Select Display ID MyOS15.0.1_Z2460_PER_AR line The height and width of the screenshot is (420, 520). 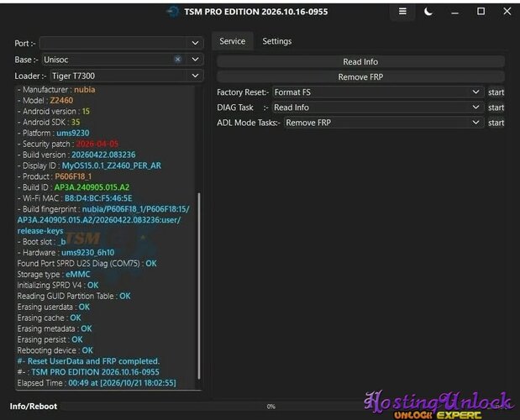click(x=89, y=165)
